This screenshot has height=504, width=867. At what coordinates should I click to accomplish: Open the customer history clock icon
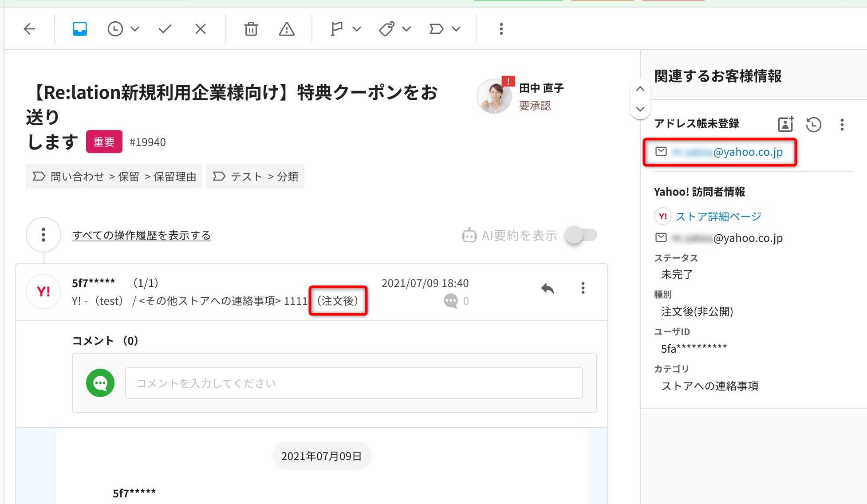click(x=813, y=124)
